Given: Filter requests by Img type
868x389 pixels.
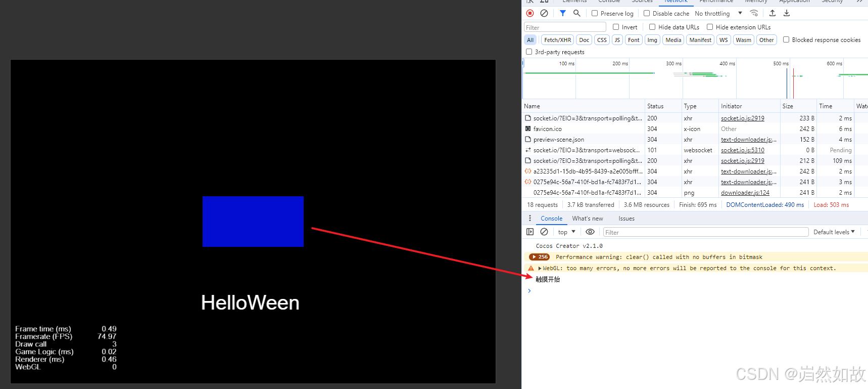Looking at the screenshot, I should tap(652, 40).
